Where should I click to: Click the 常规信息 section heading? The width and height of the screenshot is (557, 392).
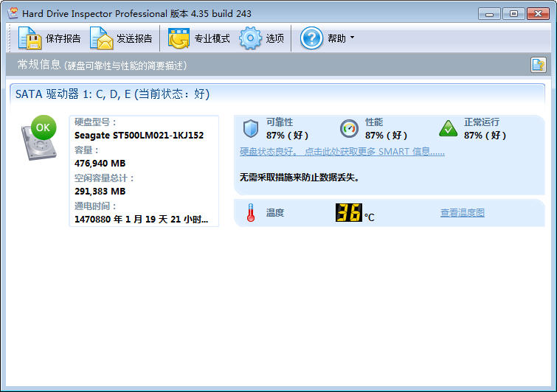click(39, 65)
